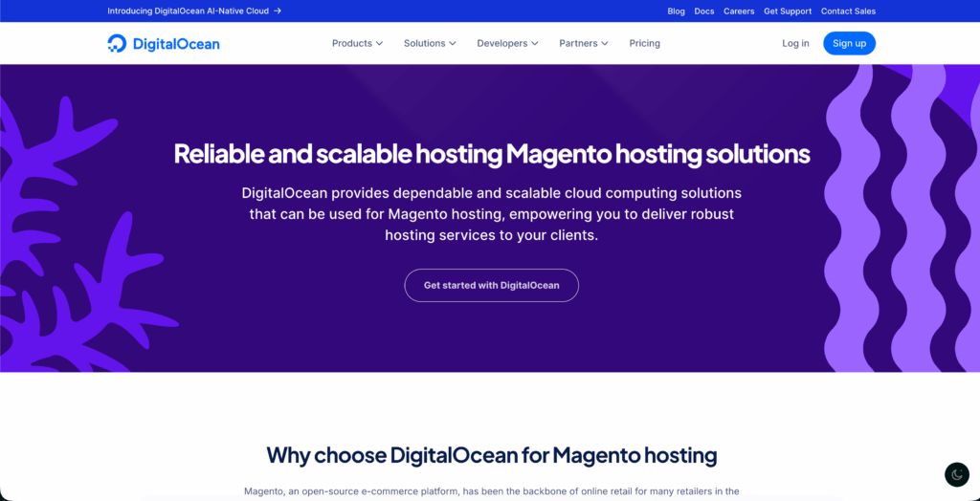Expand the Solutions menu
The width and height of the screenshot is (980, 501).
[x=430, y=43]
